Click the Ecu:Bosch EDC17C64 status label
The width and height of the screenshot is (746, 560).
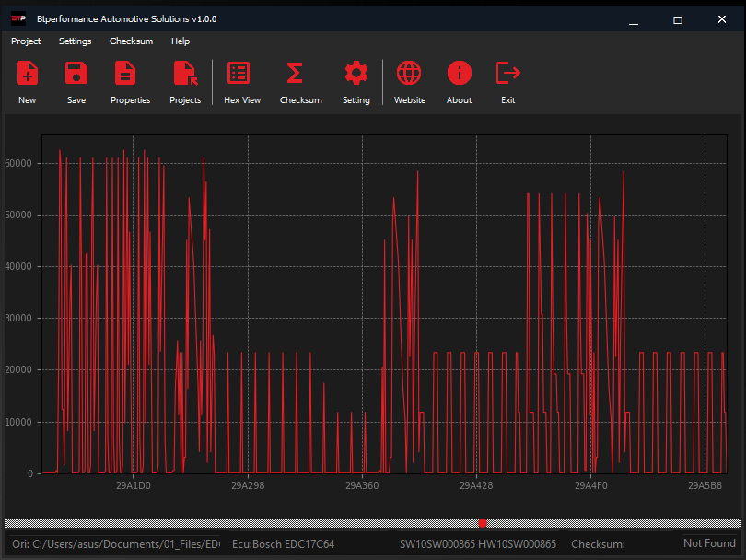283,544
